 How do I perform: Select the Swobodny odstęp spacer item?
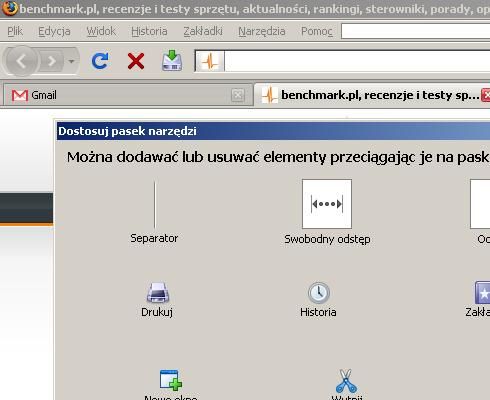(x=327, y=204)
